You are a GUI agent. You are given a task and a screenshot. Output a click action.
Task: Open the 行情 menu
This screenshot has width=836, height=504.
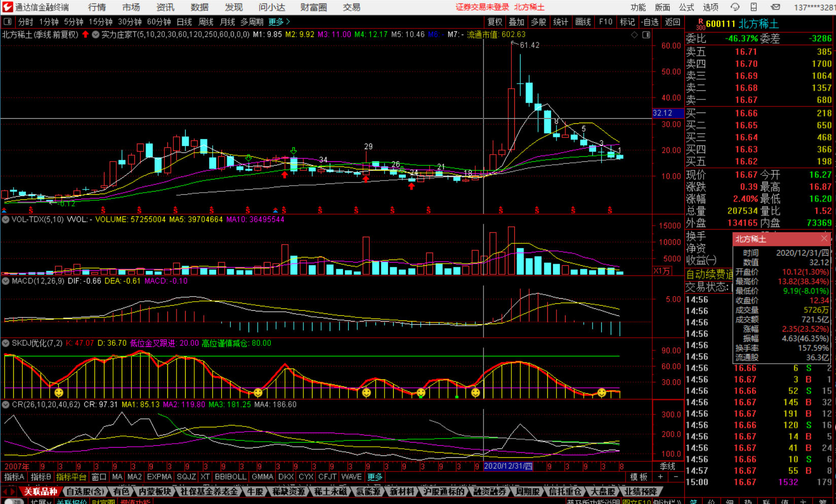(97, 7)
